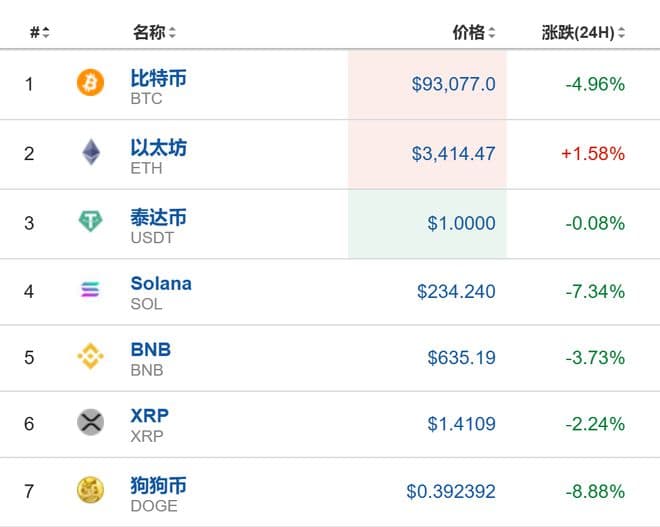660x527 pixels.
Task: Sort by 名称 column header arrows
Action: pos(172,33)
